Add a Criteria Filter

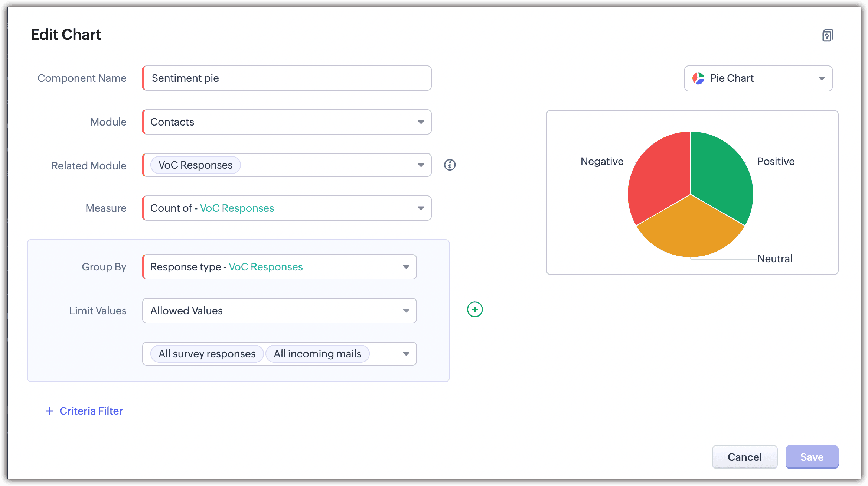pos(91,411)
